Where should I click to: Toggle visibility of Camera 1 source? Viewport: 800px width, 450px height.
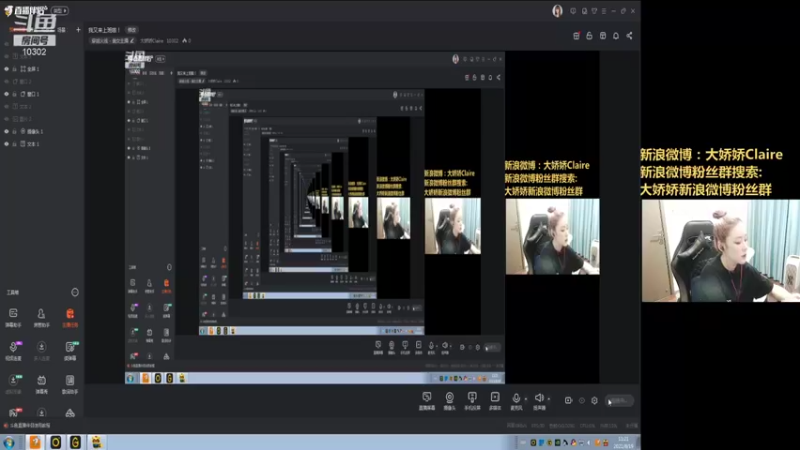tap(7, 132)
